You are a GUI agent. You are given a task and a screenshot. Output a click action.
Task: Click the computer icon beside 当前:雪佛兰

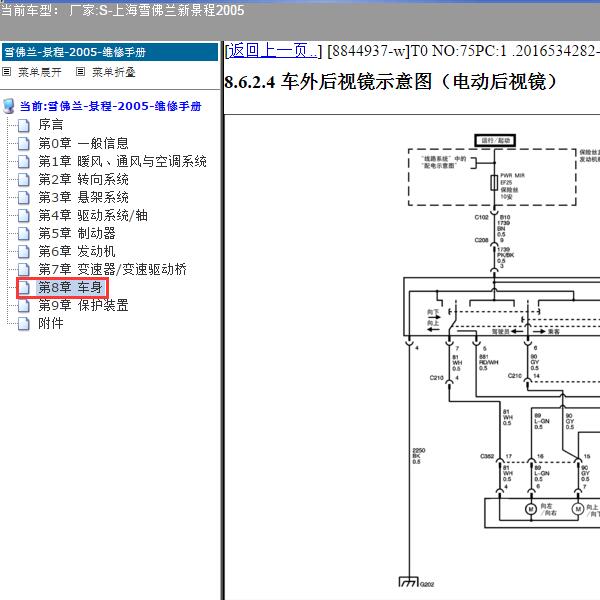pyautogui.click(x=8, y=106)
